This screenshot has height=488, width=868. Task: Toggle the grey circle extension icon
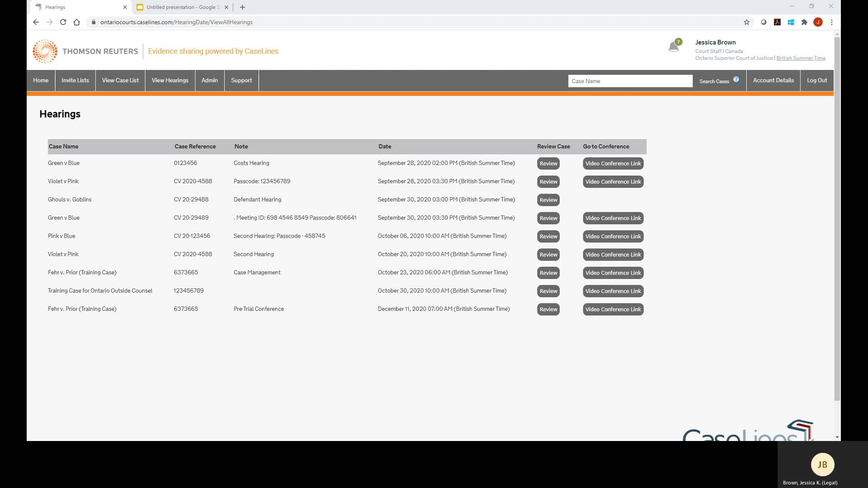[x=764, y=22]
